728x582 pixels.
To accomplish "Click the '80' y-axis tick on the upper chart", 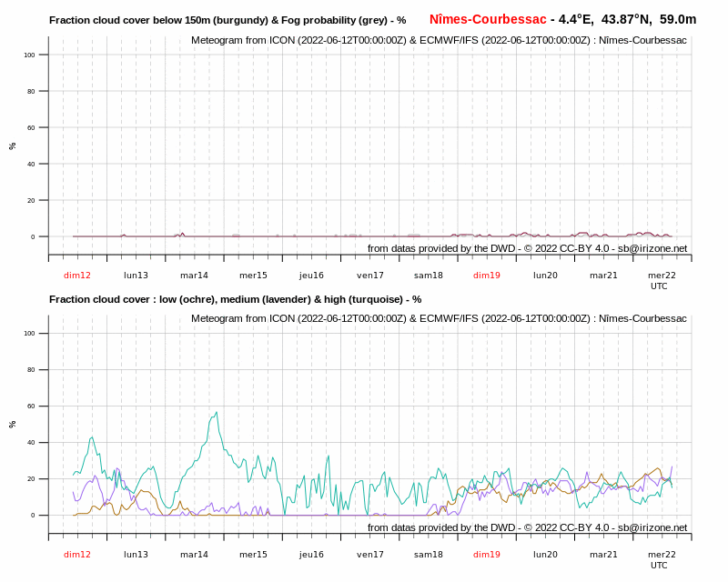I will [31, 92].
